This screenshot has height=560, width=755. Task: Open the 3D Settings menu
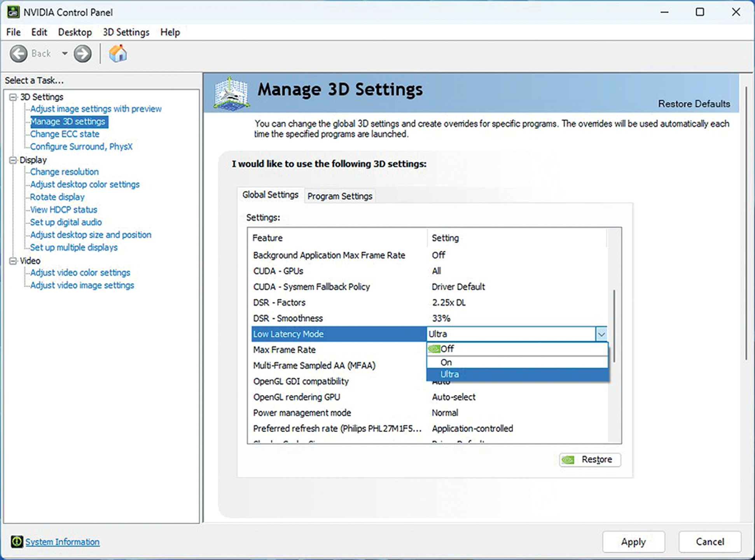pos(126,32)
